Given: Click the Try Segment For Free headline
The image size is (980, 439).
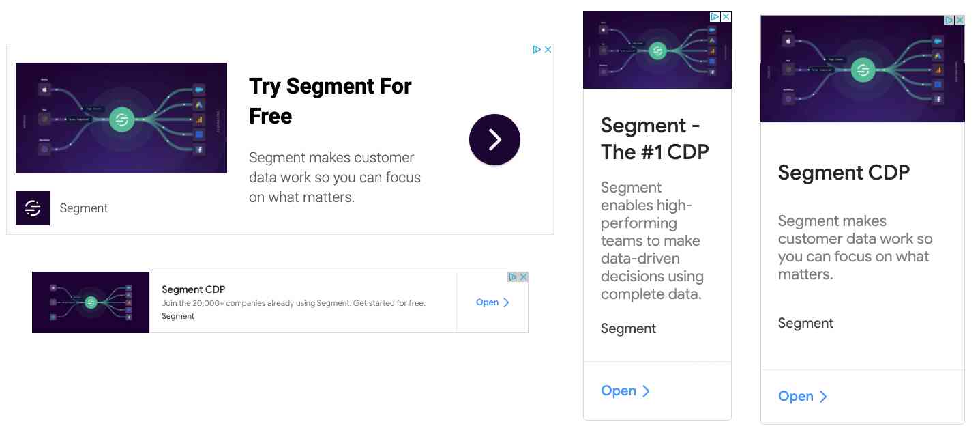Looking at the screenshot, I should pyautogui.click(x=329, y=100).
